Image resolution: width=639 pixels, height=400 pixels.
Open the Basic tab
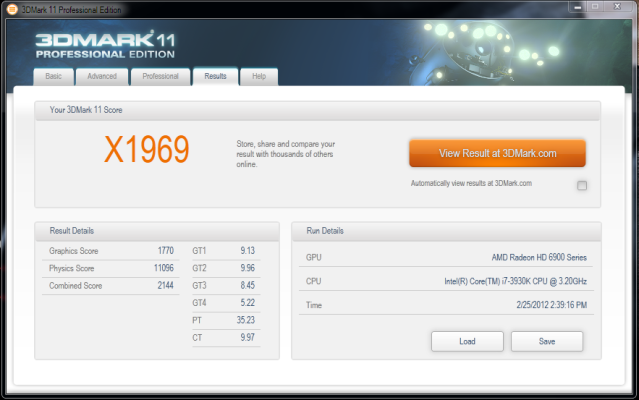click(53, 77)
